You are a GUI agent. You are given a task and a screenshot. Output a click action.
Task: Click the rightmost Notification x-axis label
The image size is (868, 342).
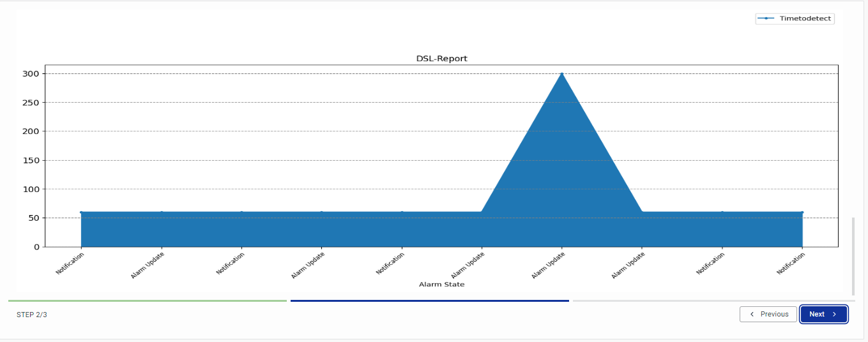tap(791, 264)
